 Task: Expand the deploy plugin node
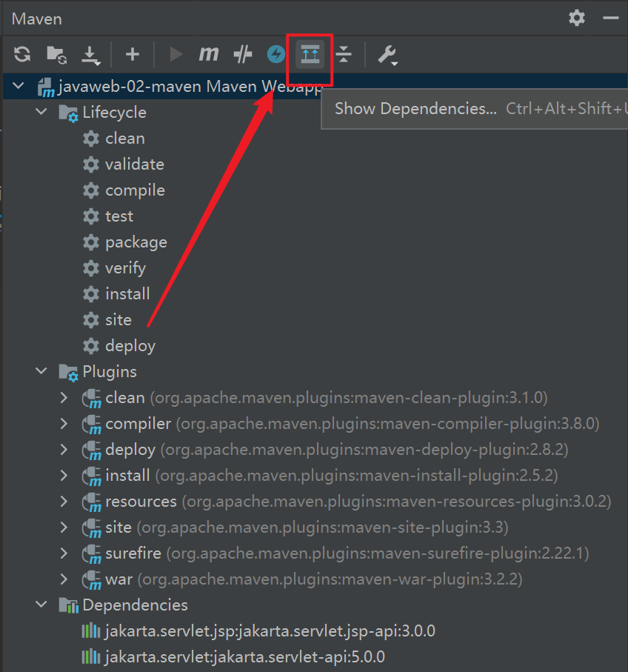point(64,450)
